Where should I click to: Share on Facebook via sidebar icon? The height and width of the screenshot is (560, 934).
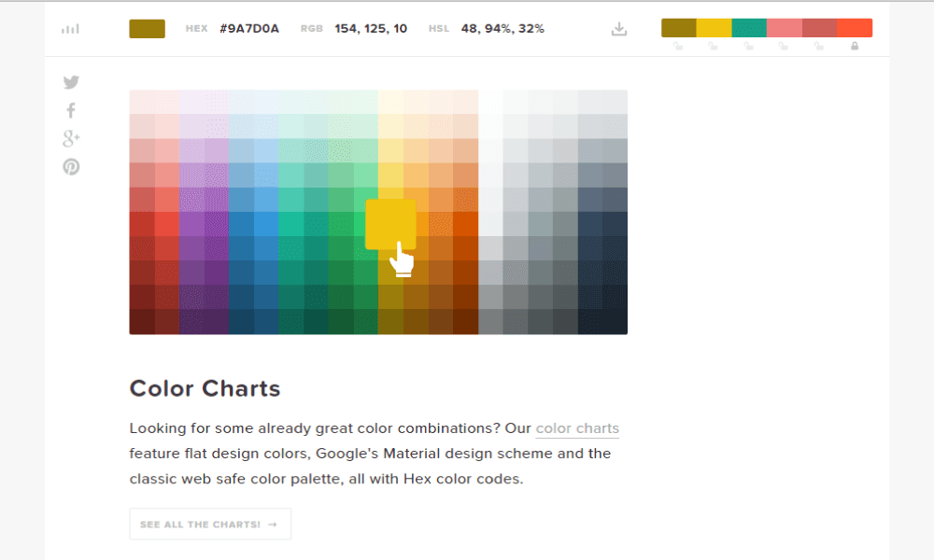[x=71, y=111]
